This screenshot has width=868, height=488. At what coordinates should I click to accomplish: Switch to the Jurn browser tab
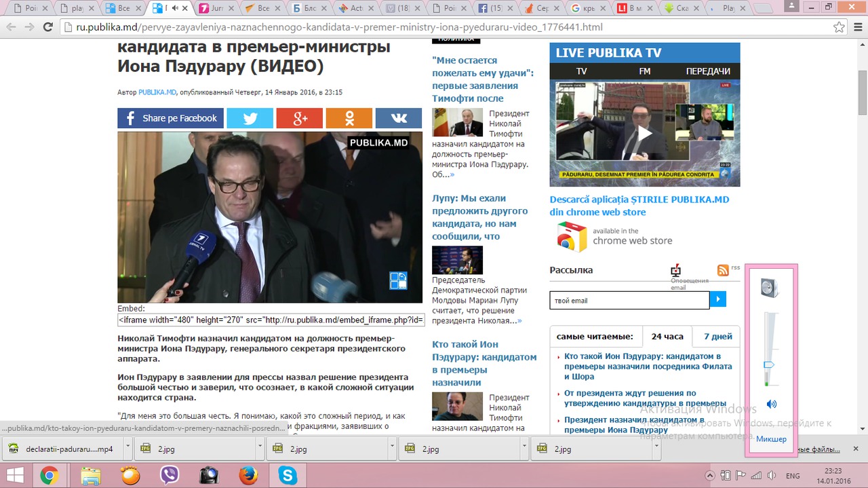click(x=214, y=9)
